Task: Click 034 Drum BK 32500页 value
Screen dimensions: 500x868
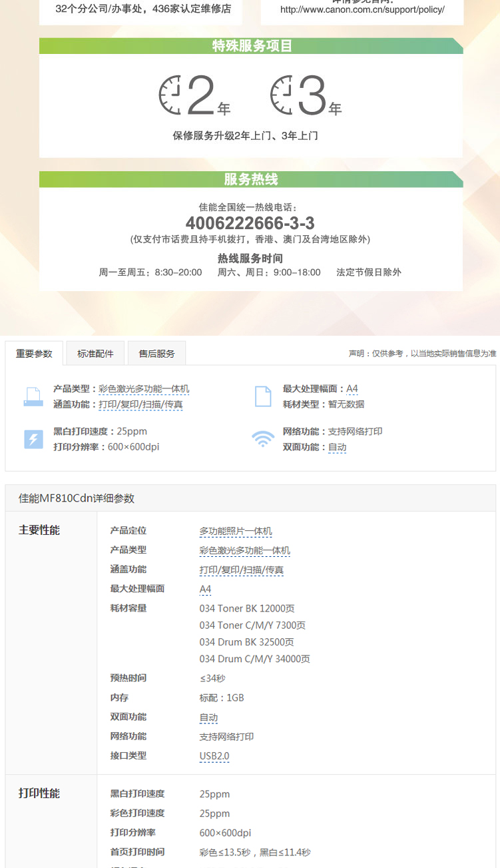Action: 246,642
